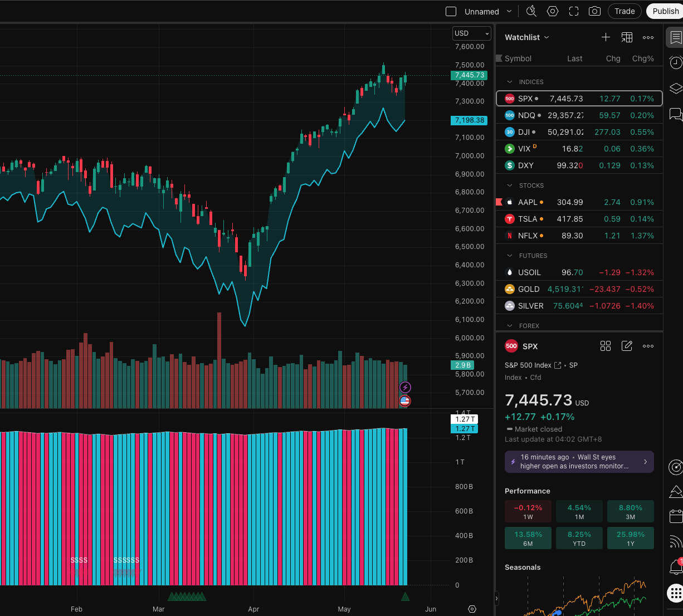Select the VIX row in watchlist
Screen dimensions: 683x616
(579, 149)
